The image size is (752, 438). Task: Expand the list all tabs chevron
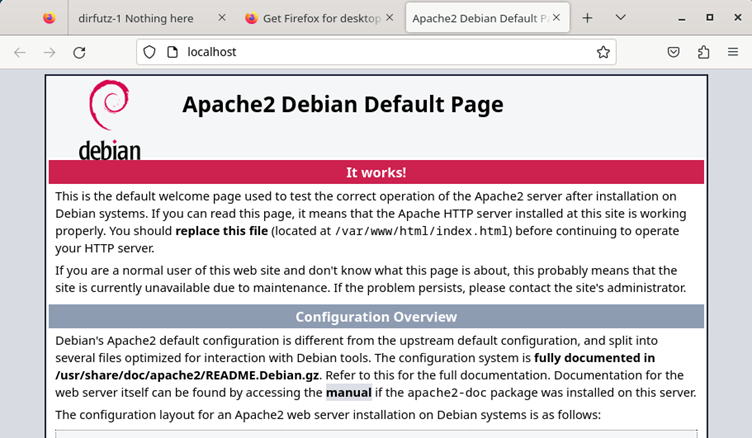620,18
